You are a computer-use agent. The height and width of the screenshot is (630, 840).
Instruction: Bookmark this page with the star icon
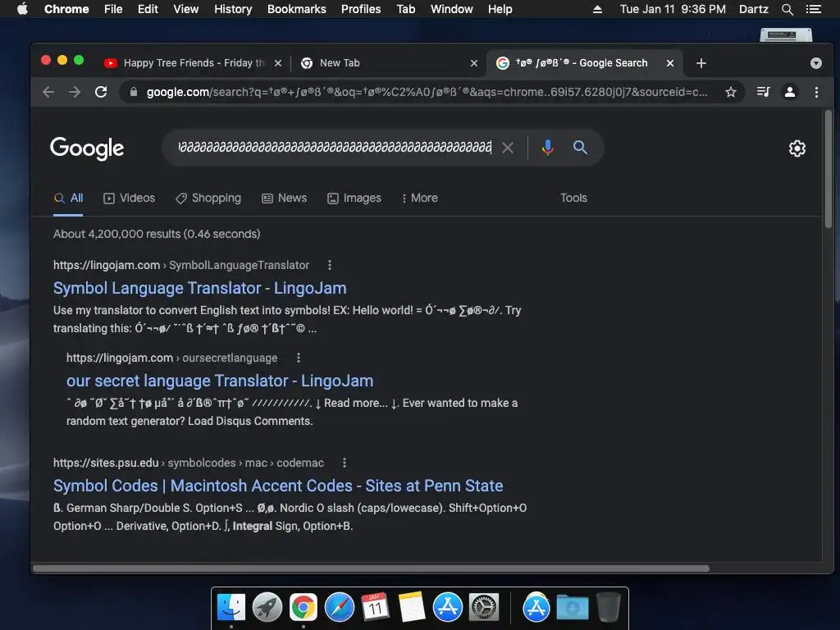tap(731, 92)
